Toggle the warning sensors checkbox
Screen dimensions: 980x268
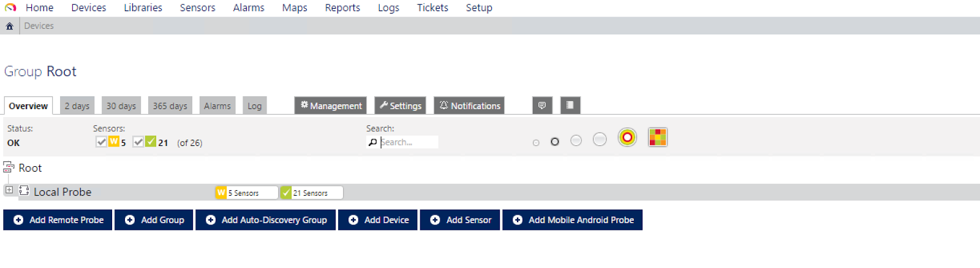(x=101, y=142)
